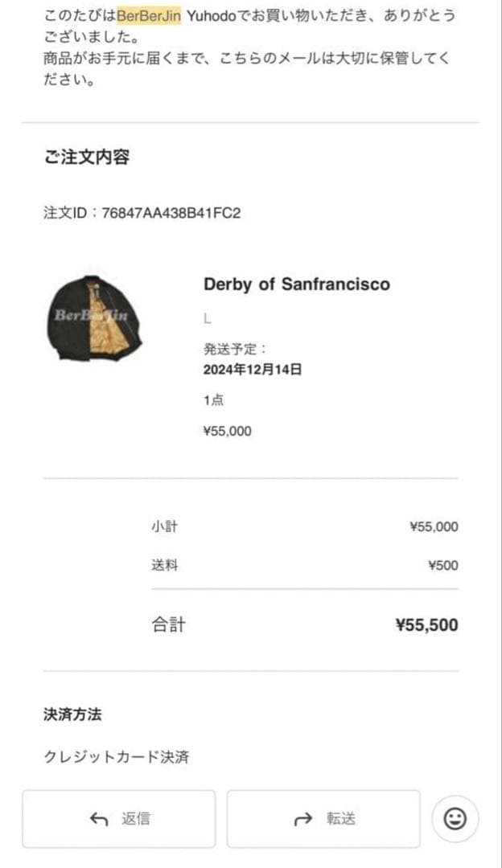Click the forward arrow icon
Screen dimensions: 502x868
tap(302, 818)
